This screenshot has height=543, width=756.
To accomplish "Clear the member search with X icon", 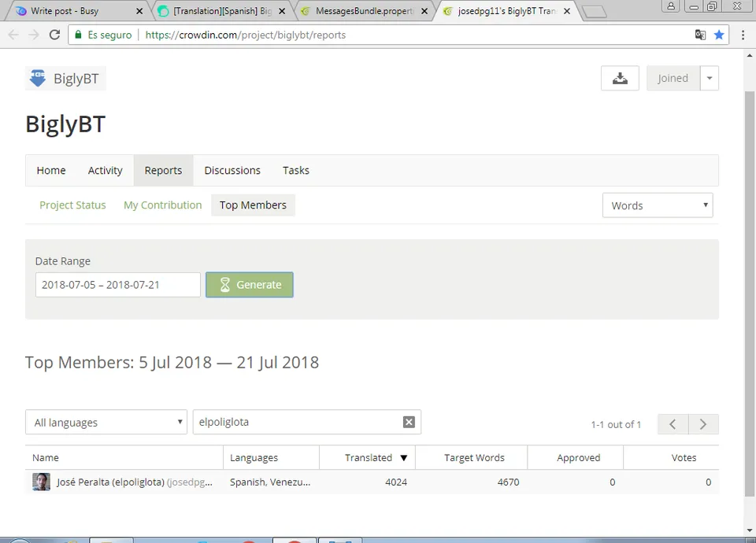I will pos(409,422).
